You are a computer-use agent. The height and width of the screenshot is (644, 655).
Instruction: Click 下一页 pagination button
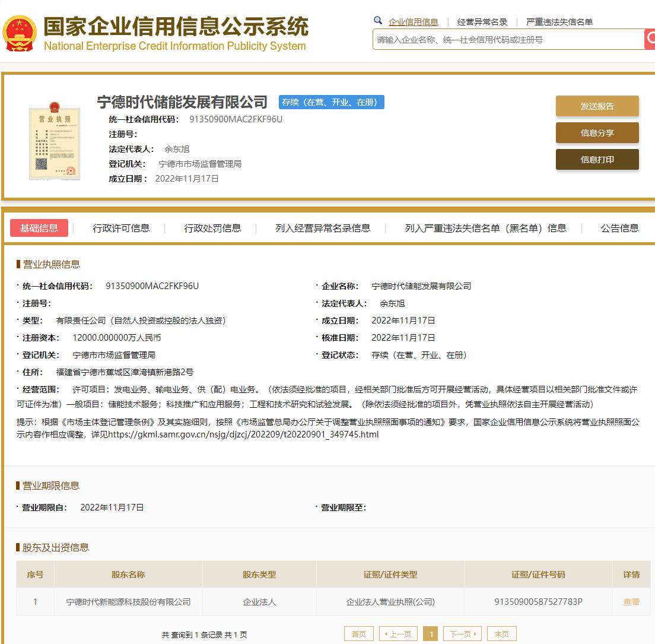463,634
